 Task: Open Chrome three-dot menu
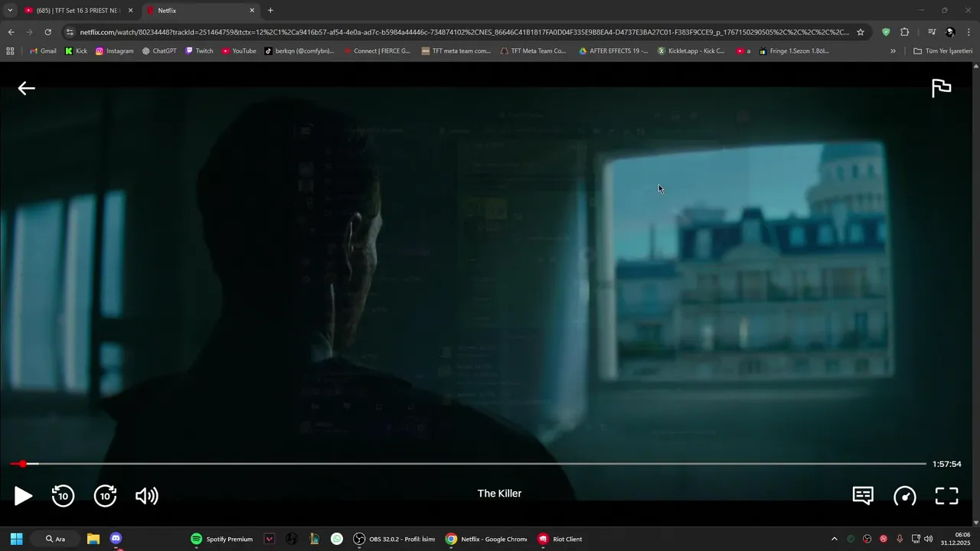[969, 32]
